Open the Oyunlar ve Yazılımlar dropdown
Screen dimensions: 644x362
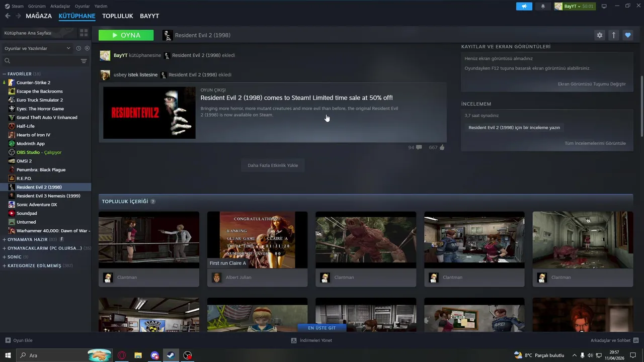(37, 48)
